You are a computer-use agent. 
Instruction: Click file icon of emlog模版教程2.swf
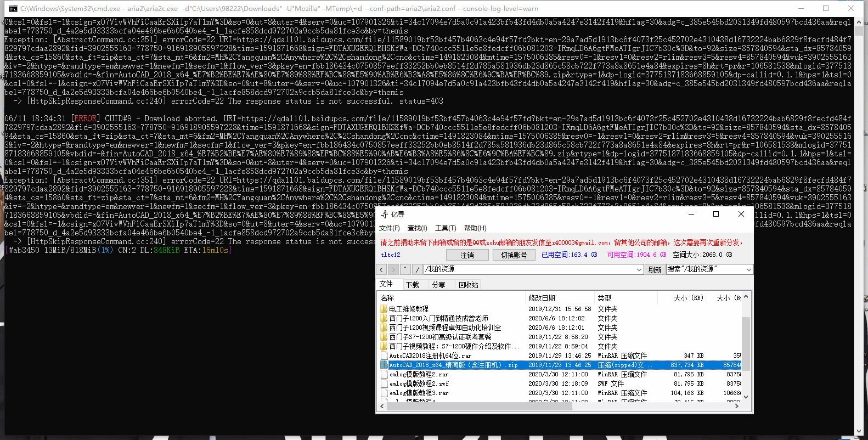384,383
